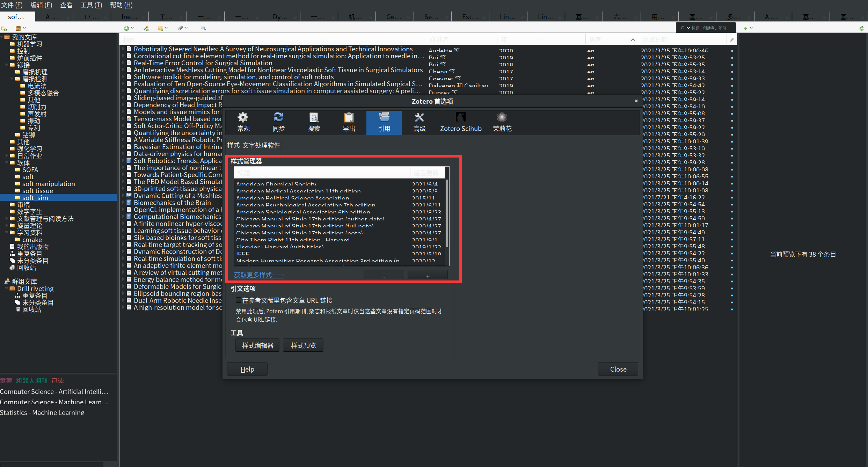Viewport: 868px width, 467px height.
Task: Open the 同步 sync preferences pane
Action: pyautogui.click(x=278, y=122)
